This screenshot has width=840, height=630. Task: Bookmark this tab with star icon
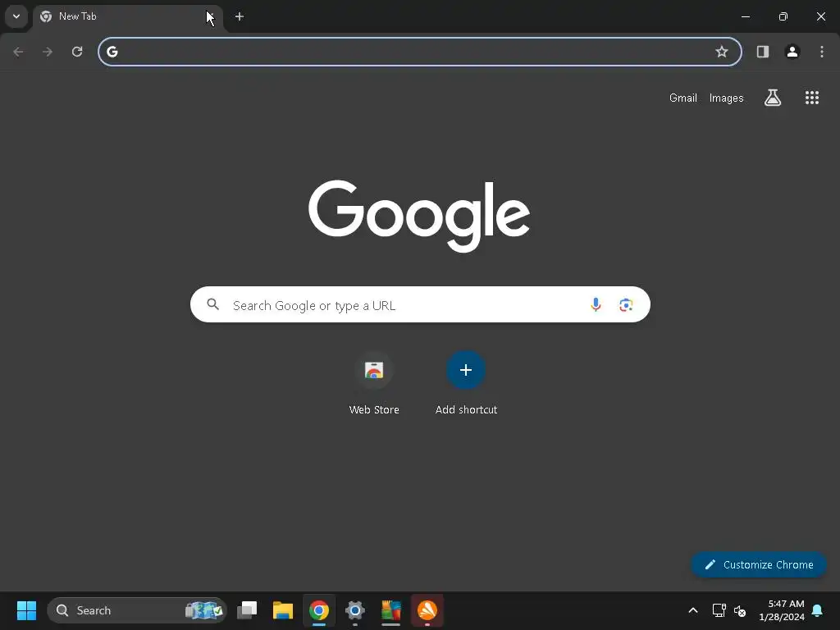pyautogui.click(x=722, y=52)
